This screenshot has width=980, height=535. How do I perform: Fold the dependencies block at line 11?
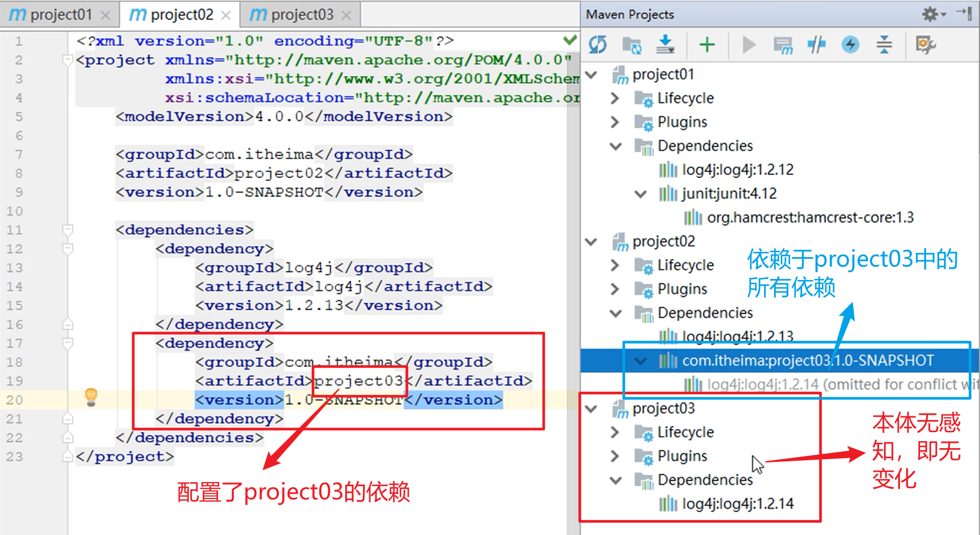click(67, 230)
